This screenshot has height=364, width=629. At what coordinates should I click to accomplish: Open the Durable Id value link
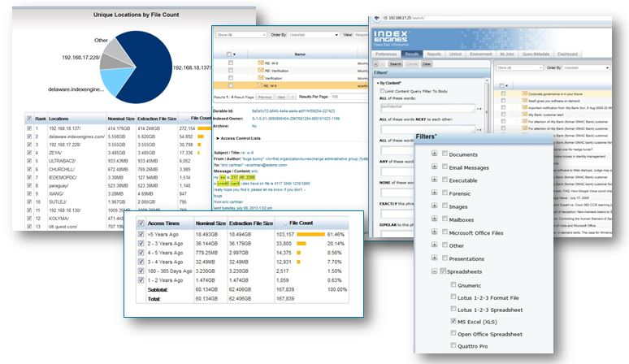point(293,111)
